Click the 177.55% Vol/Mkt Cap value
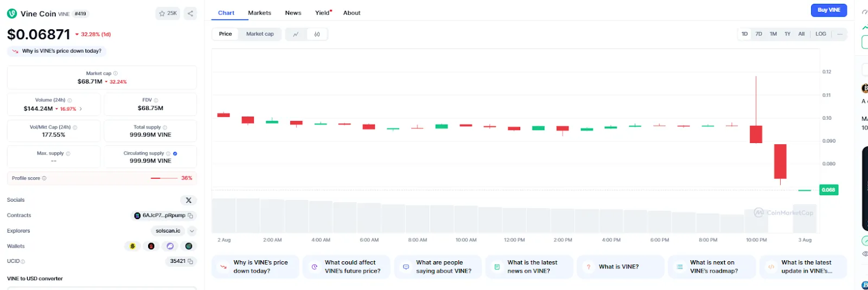 (54, 135)
